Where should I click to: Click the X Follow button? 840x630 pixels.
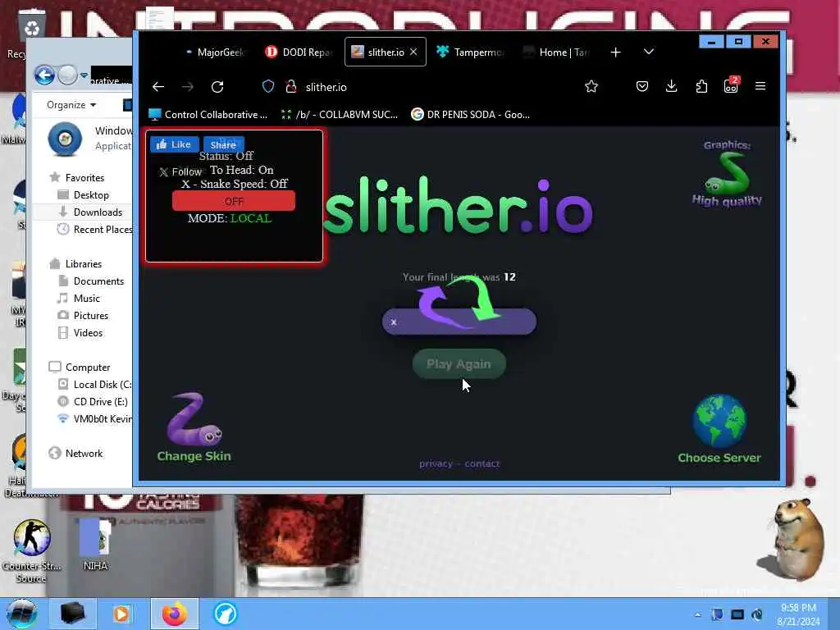tap(180, 172)
